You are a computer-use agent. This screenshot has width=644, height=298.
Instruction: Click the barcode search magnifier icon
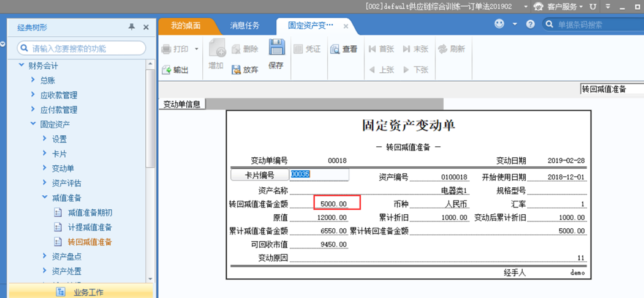click(550, 24)
